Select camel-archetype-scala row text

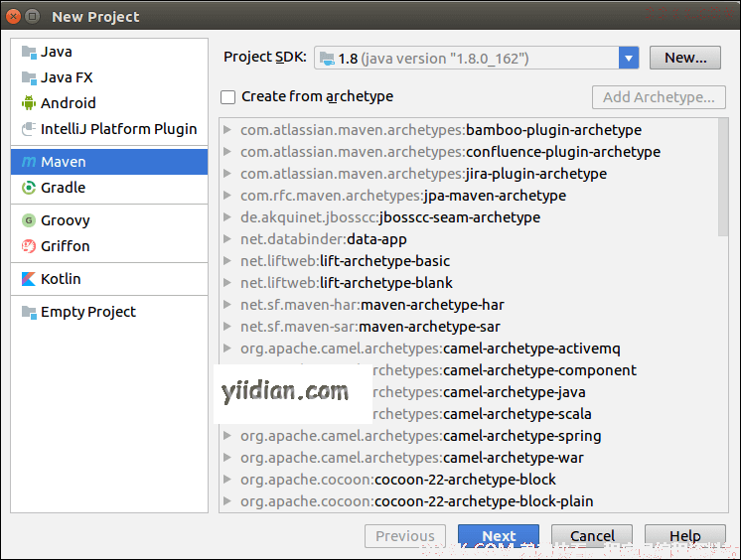tap(482, 413)
